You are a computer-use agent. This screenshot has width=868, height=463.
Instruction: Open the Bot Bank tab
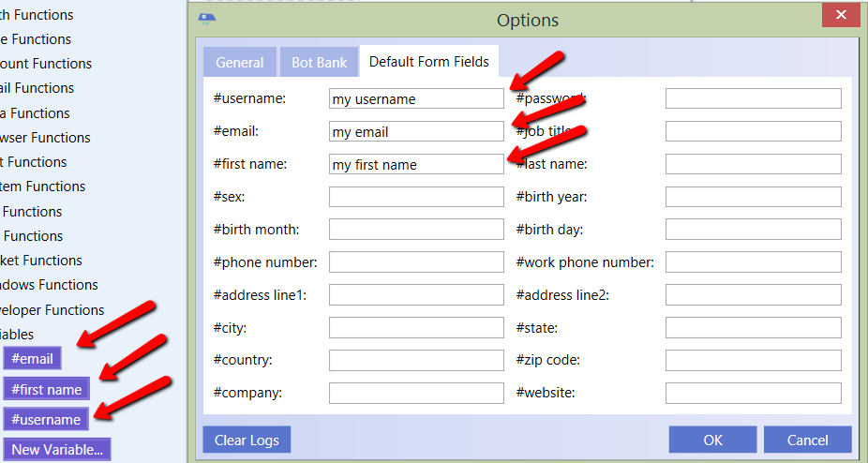(x=320, y=62)
